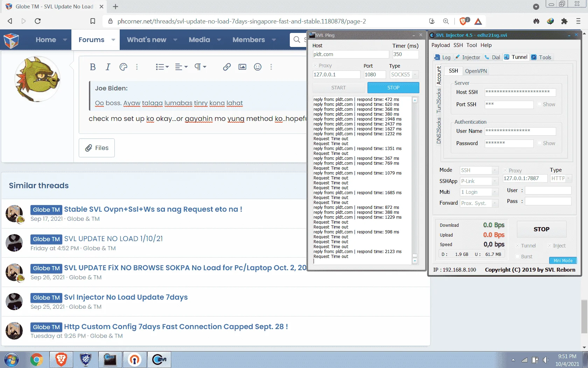
Task: Click DNS2Socks vertical side tab
Action: click(x=439, y=131)
